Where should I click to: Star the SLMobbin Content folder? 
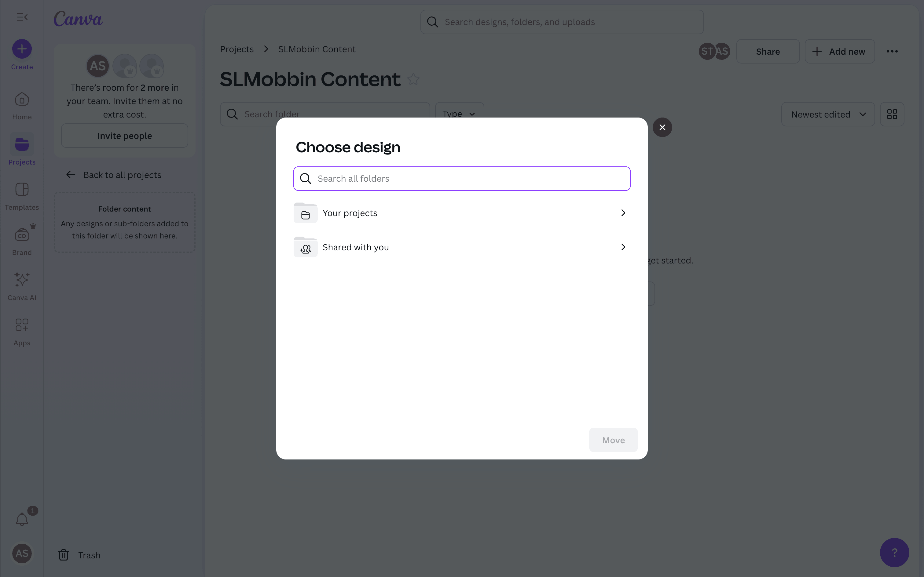[413, 79]
